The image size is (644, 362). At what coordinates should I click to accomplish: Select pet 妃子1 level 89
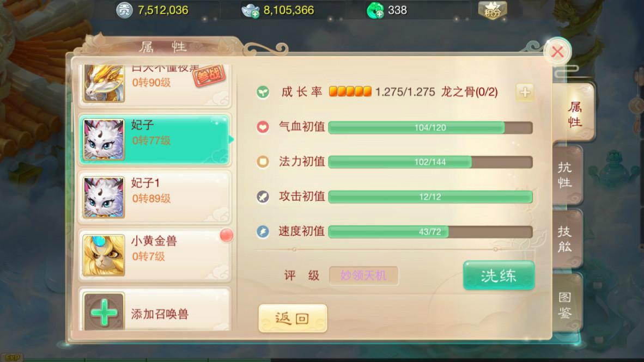[x=155, y=197]
